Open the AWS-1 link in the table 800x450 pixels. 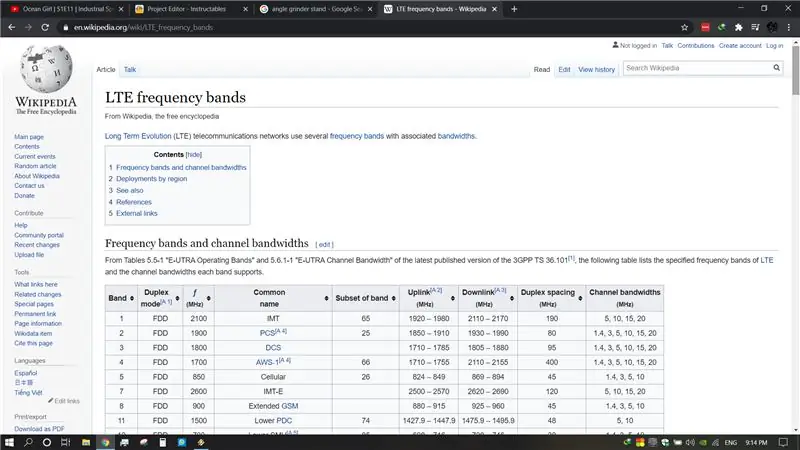pos(267,362)
